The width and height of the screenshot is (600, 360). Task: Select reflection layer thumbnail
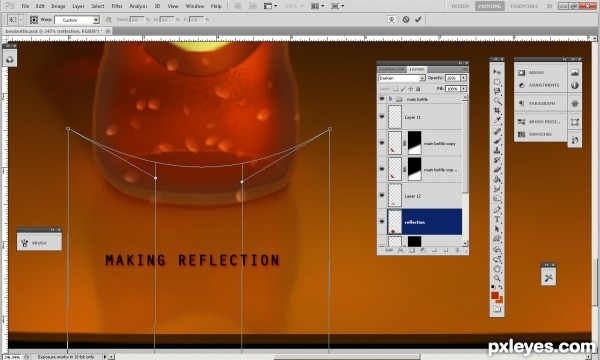pos(395,222)
